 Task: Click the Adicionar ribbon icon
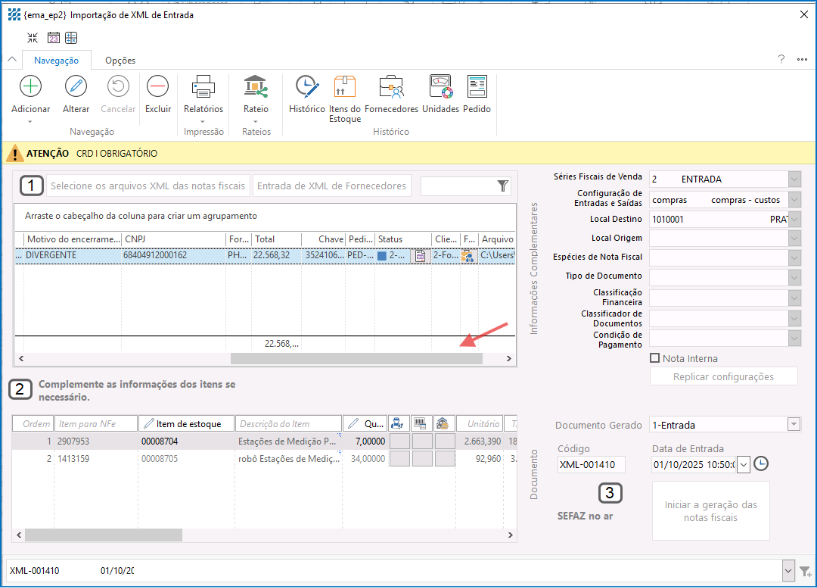coord(30,87)
